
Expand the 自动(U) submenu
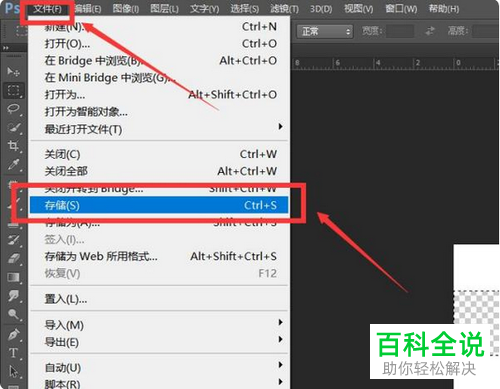159,367
